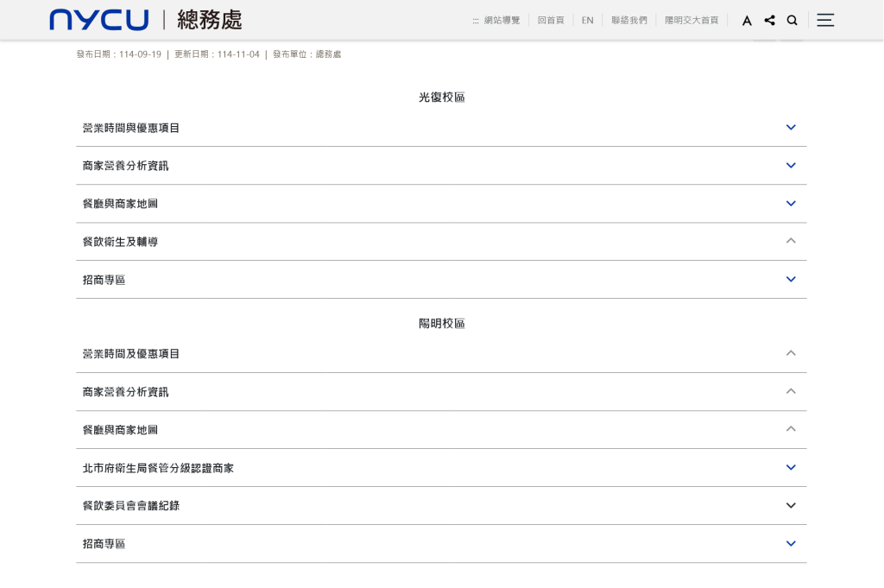The image size is (884, 588).
Task: Click the share icon in header
Action: [769, 20]
